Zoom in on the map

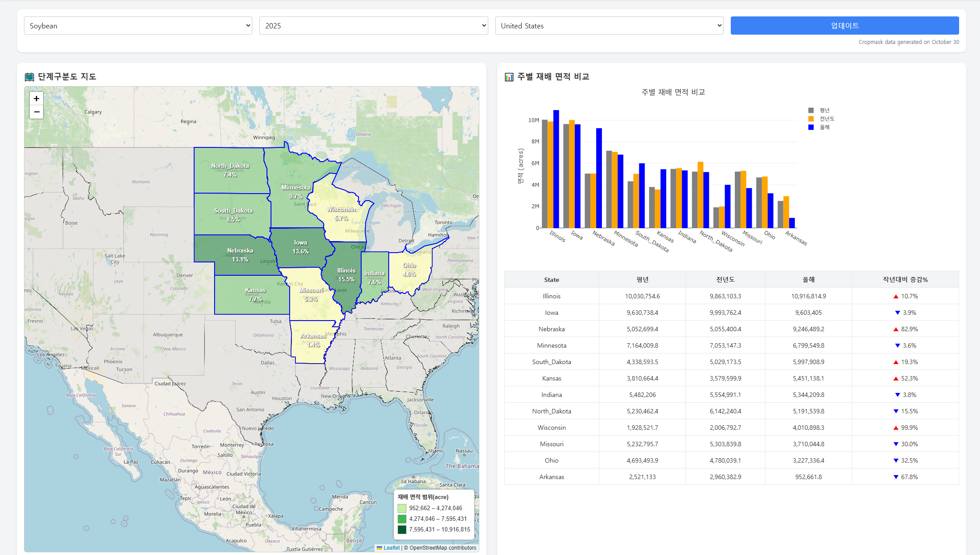pyautogui.click(x=36, y=99)
